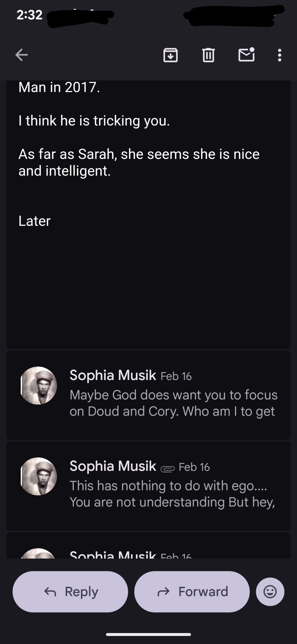Tap the home gesture bar

(x=148, y=634)
